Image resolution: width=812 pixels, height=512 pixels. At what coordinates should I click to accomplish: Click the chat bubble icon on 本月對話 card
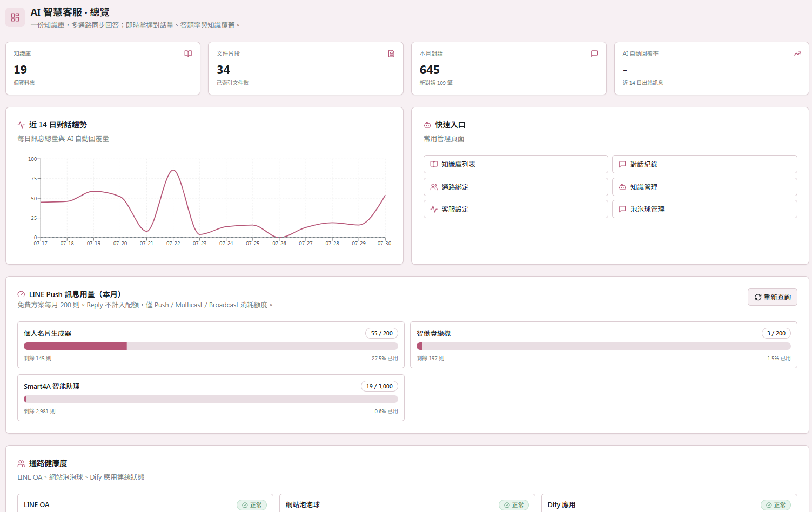[x=594, y=53]
